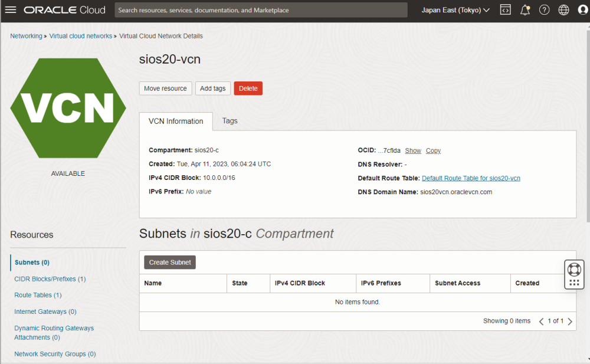This screenshot has width=590, height=364.
Task: Copy the OCID
Action: click(433, 150)
